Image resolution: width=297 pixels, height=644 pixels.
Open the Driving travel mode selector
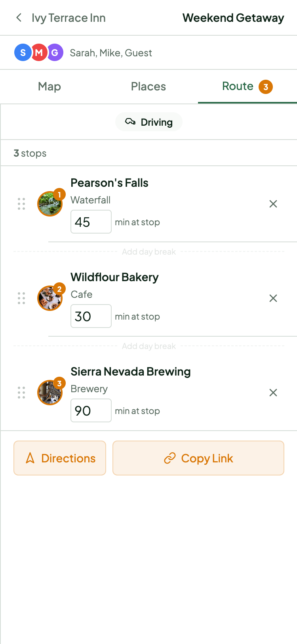tap(149, 122)
